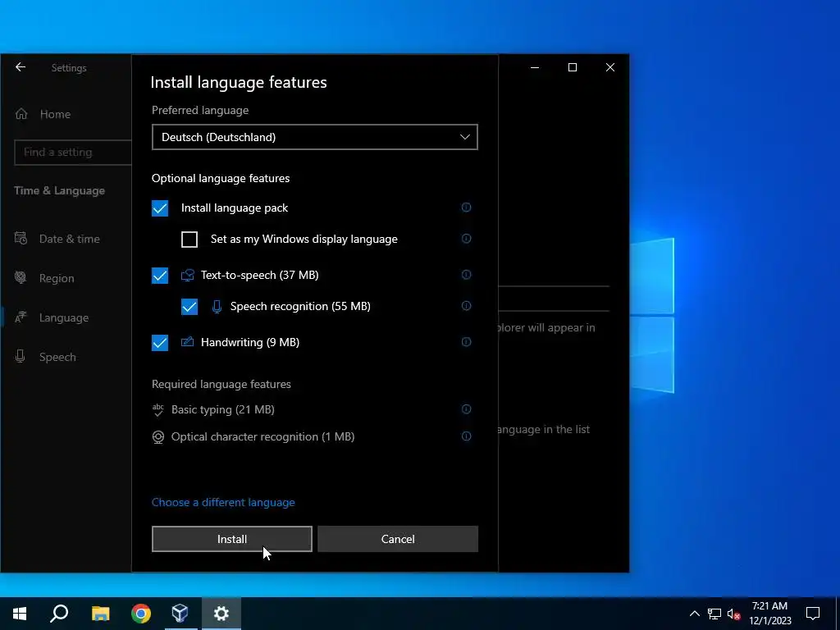This screenshot has height=630, width=840.
Task: Show info icon for Speech recognition
Action: (466, 306)
